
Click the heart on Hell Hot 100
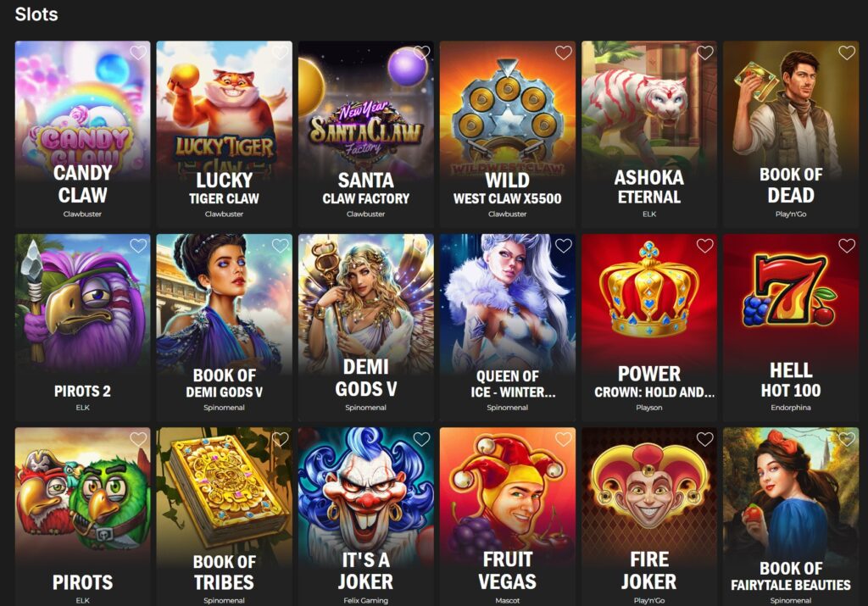point(847,246)
